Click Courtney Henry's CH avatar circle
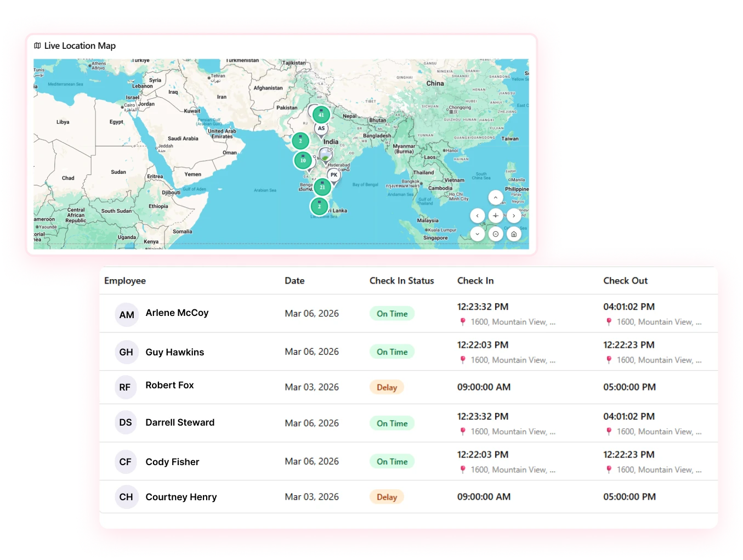The width and height of the screenshot is (743, 560). [126, 496]
